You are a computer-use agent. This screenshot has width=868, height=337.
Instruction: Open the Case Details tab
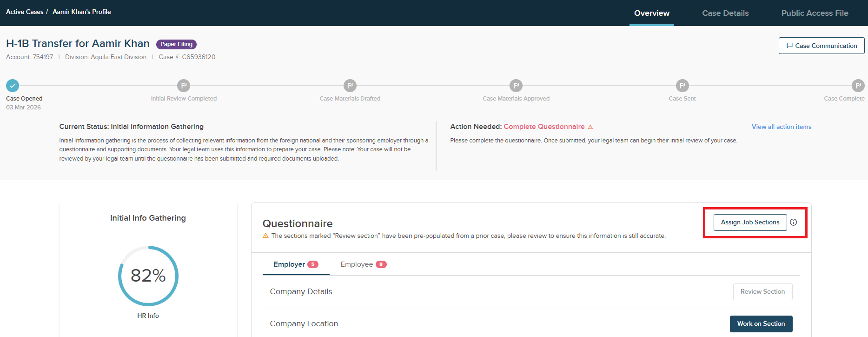click(725, 13)
